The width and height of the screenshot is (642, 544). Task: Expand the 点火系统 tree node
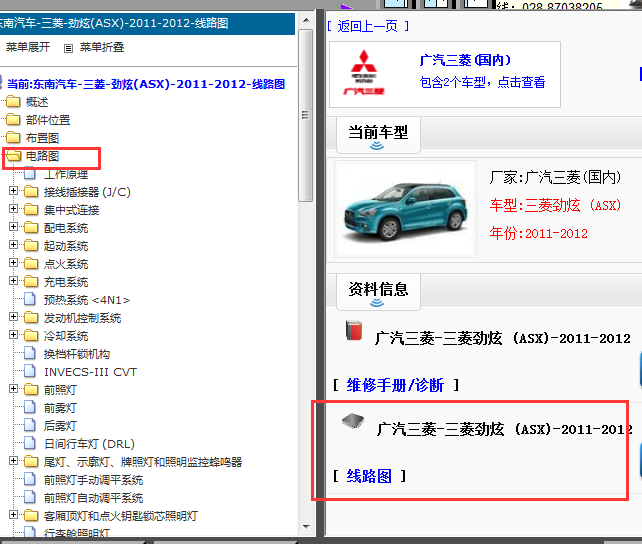[x=14, y=263]
